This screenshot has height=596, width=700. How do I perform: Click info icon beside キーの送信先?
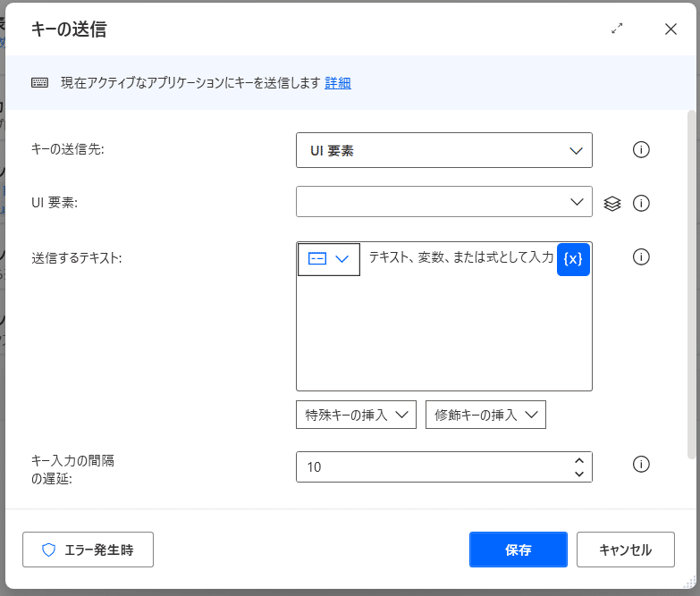coord(640,150)
